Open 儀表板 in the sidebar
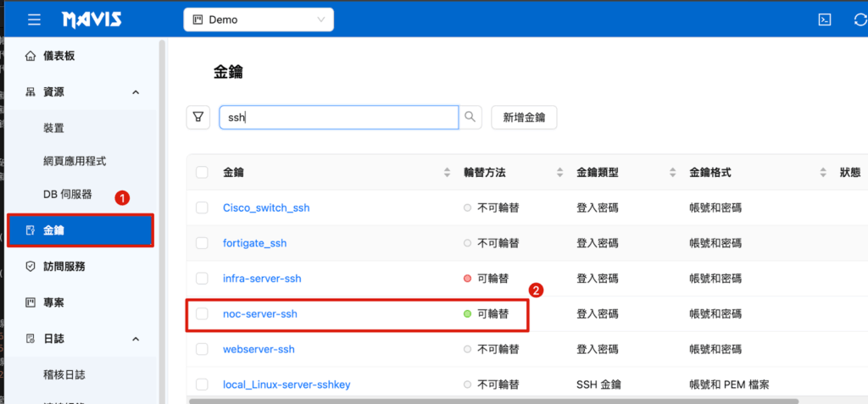Screen dimensions: 868x404 pos(59,56)
